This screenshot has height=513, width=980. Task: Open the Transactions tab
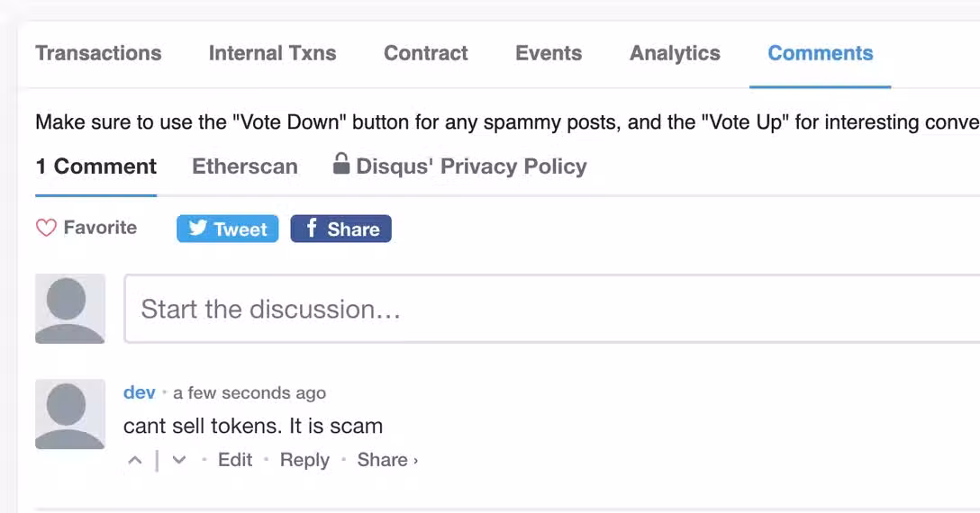[x=98, y=53]
